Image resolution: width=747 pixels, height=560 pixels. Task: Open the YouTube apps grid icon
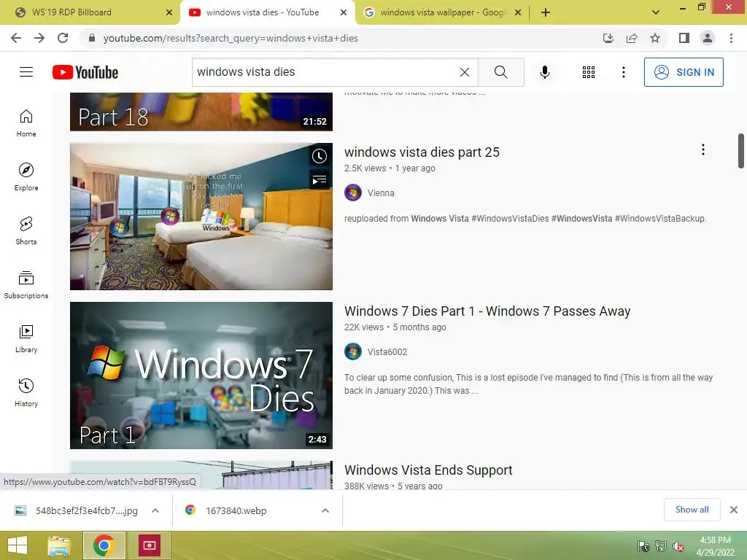tap(589, 72)
